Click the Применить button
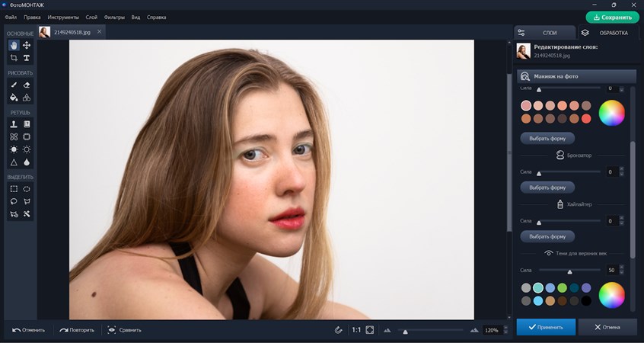The height and width of the screenshot is (343, 644). point(545,327)
